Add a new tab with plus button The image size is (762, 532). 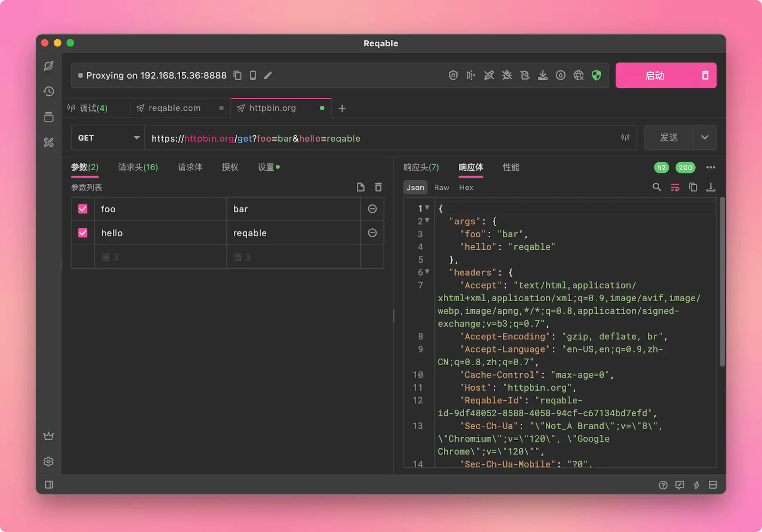pos(342,108)
